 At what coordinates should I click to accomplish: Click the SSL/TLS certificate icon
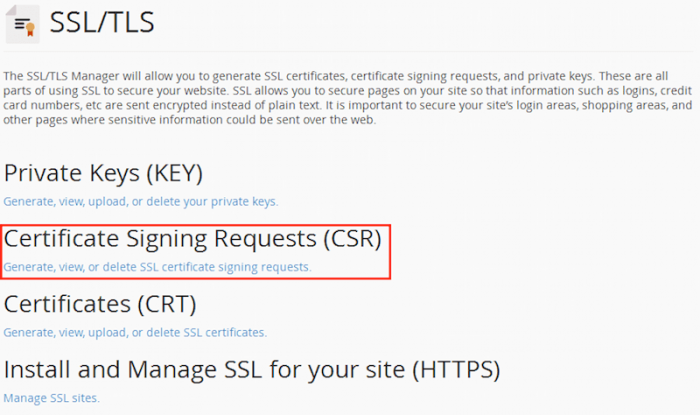pos(23,23)
